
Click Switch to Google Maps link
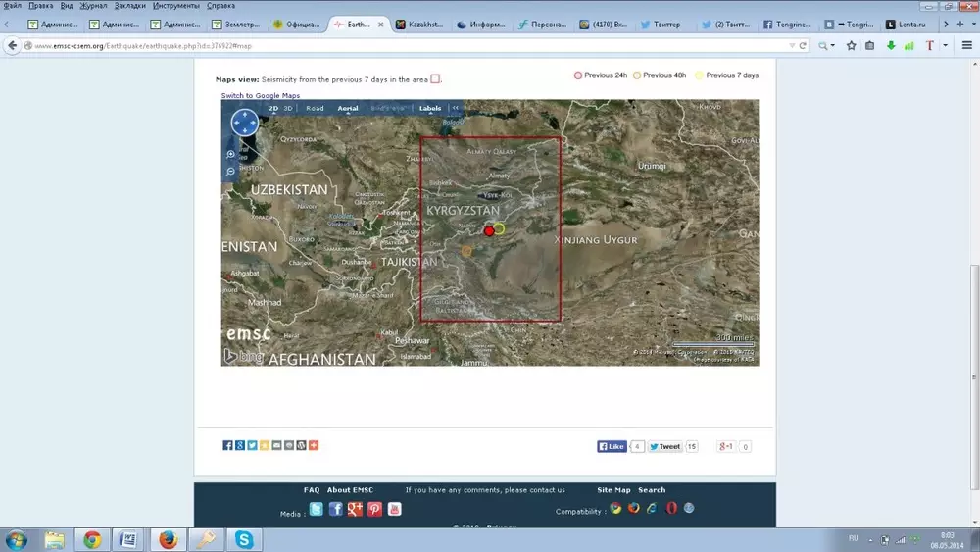[x=260, y=95]
